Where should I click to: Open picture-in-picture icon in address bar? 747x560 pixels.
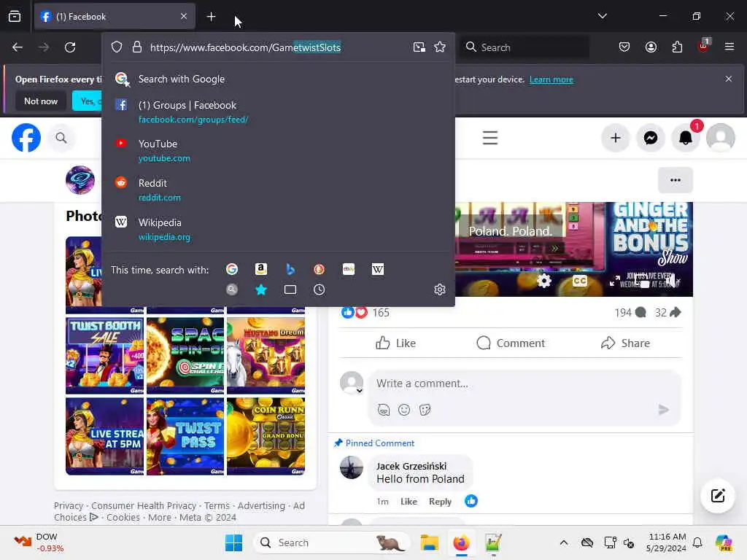click(419, 47)
